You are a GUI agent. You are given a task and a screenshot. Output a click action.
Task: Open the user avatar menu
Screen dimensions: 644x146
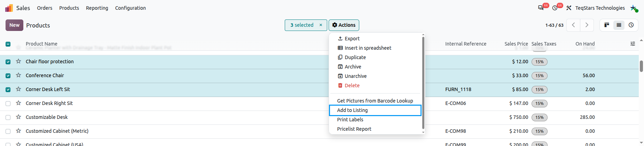point(634,8)
